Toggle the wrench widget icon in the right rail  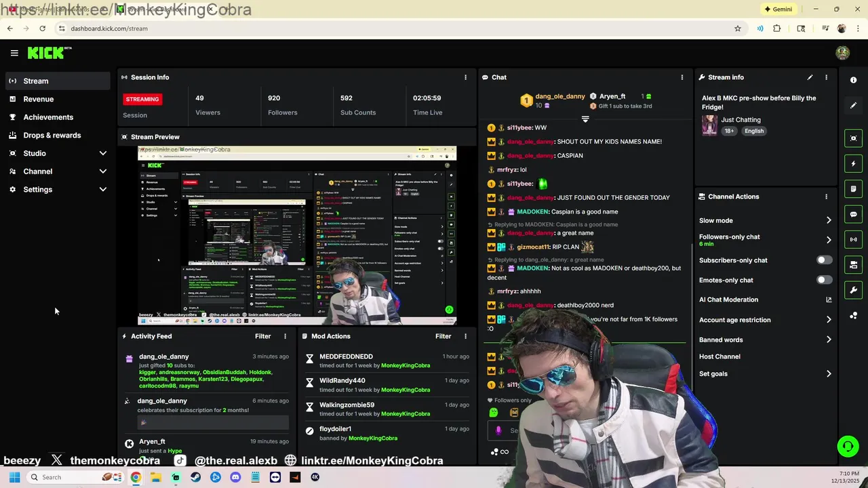click(853, 290)
